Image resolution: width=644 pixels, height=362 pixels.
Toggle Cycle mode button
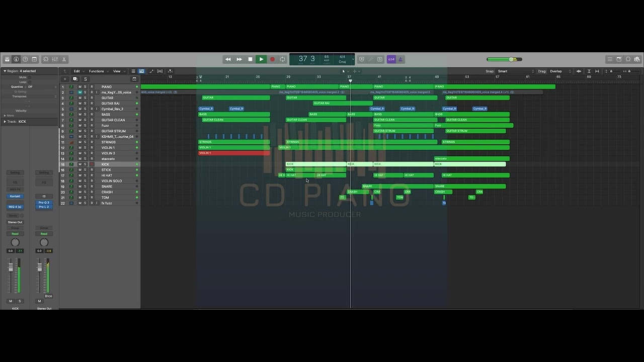282,59
